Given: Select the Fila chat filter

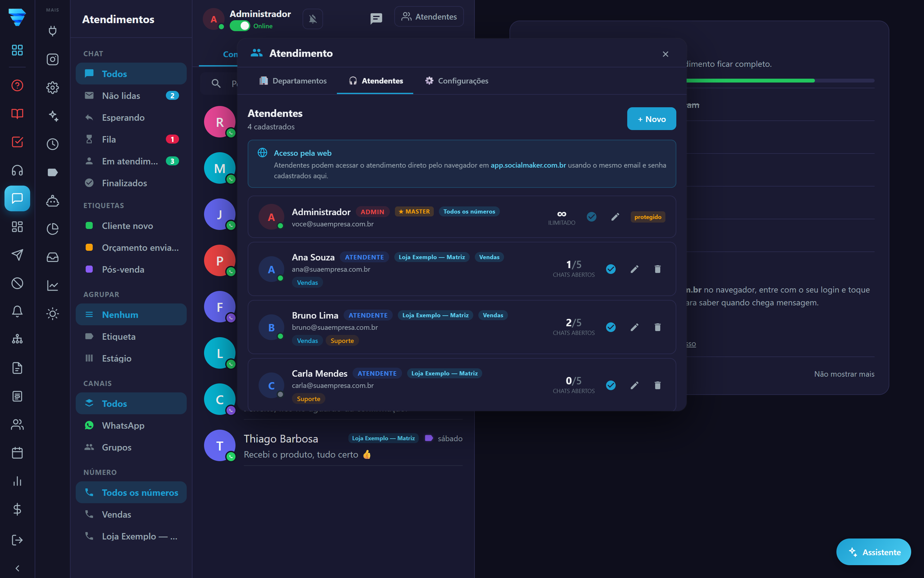Looking at the screenshot, I should [131, 139].
